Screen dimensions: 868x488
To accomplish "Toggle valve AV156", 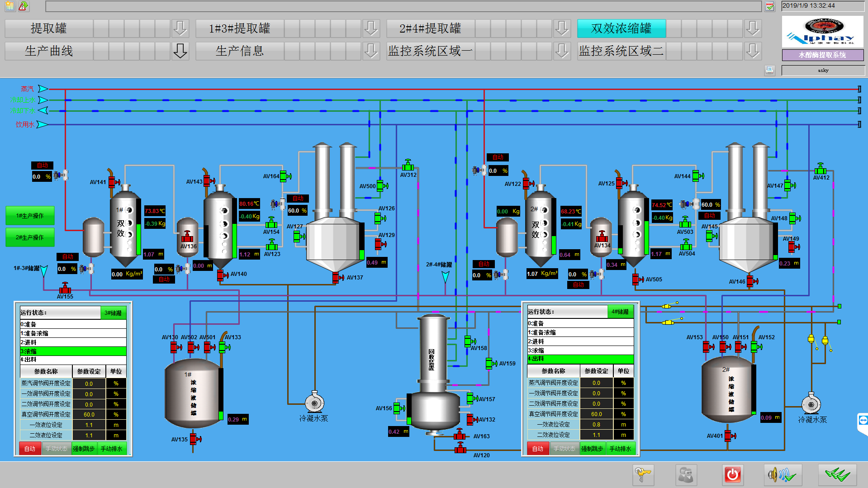I will click(398, 408).
